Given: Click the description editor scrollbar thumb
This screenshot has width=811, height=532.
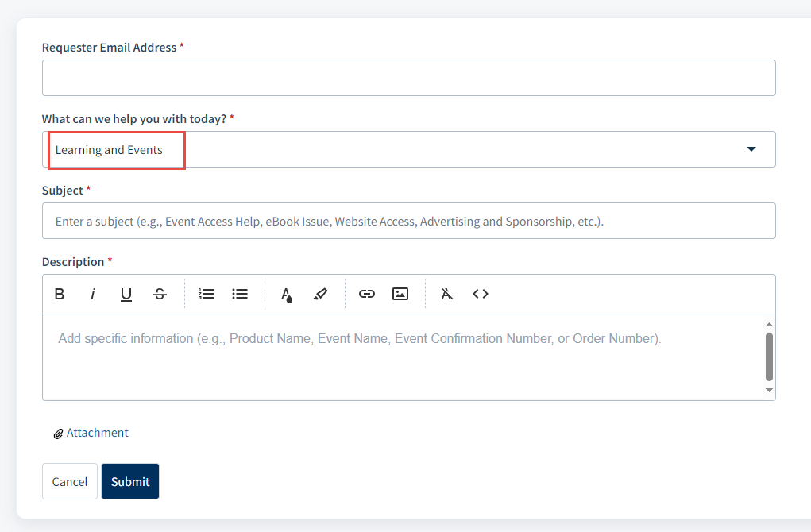Looking at the screenshot, I should [769, 357].
